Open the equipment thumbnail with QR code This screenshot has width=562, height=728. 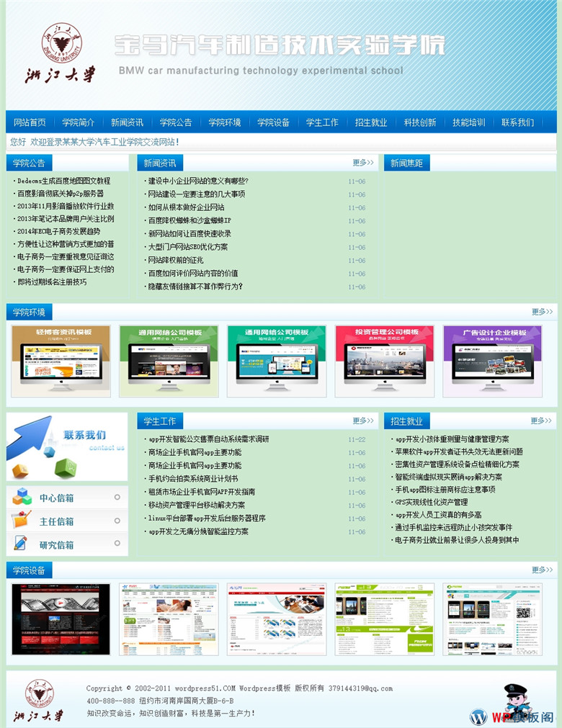click(x=492, y=619)
